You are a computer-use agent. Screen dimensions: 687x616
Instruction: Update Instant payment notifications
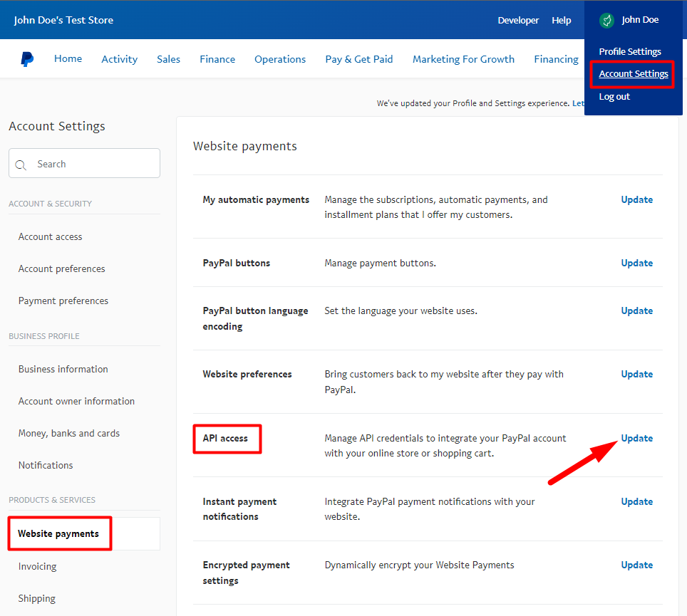pos(636,502)
